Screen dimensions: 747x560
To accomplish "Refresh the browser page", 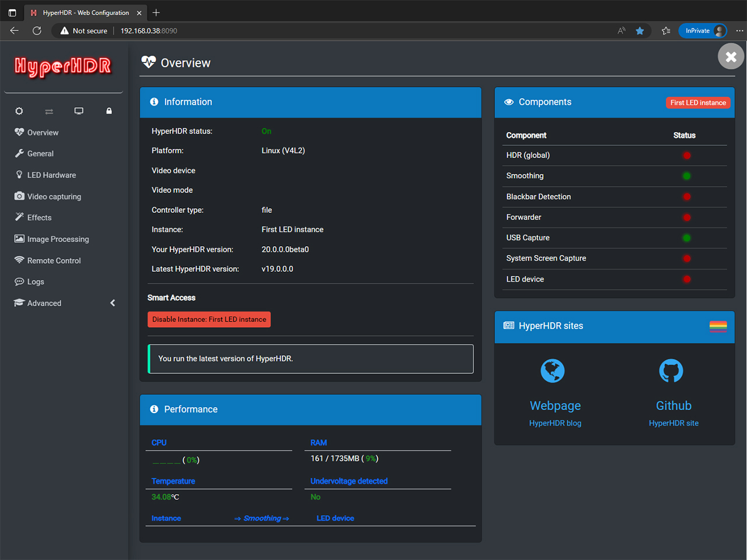I will [37, 31].
